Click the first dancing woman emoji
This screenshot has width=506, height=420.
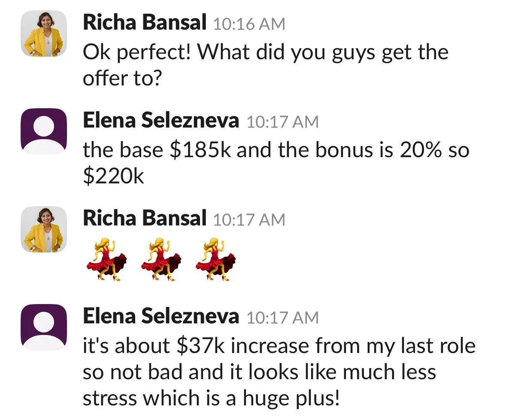[x=106, y=259]
